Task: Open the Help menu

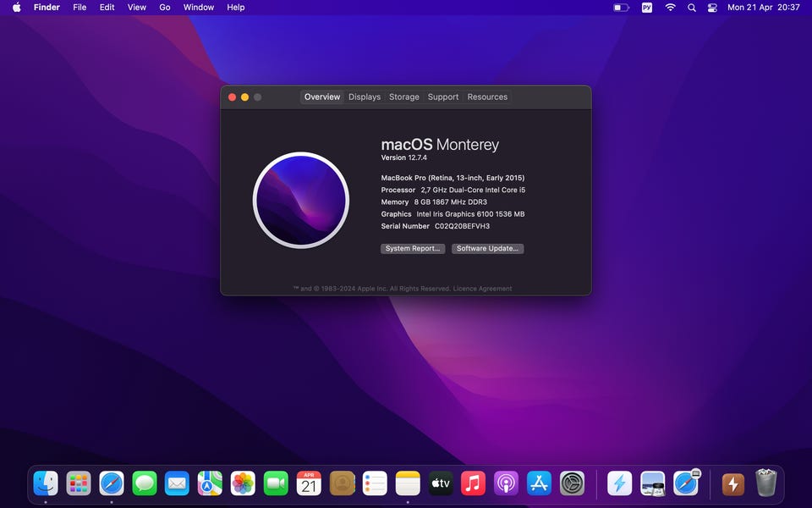Action: pos(236,8)
